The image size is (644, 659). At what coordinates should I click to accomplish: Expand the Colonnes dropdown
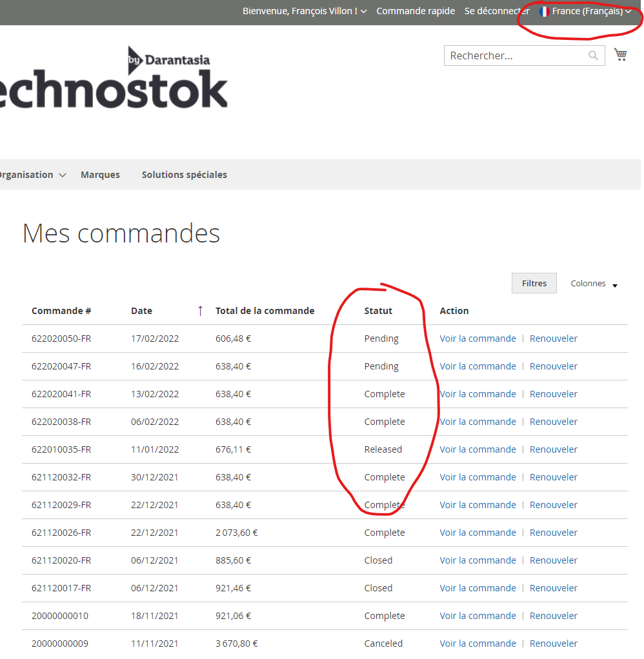pos(594,284)
